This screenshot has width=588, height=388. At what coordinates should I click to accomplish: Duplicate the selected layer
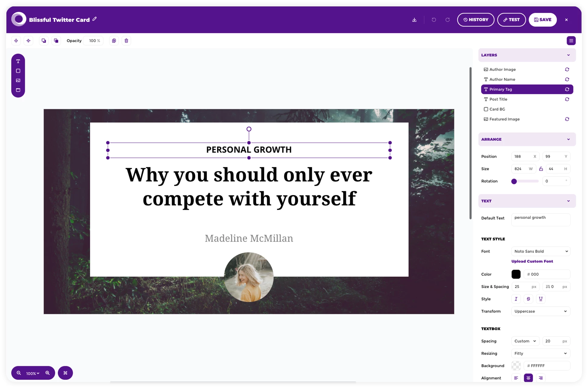(x=114, y=41)
